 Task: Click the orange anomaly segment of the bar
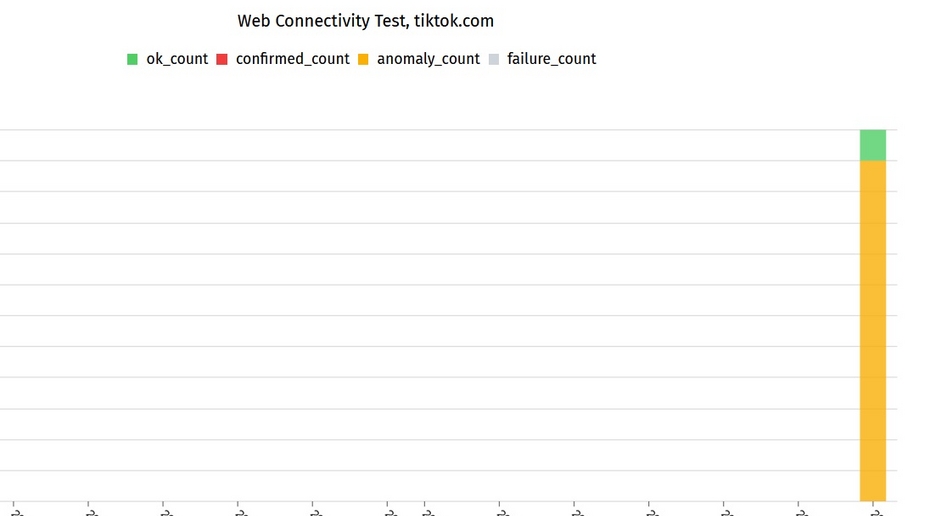[x=872, y=331]
